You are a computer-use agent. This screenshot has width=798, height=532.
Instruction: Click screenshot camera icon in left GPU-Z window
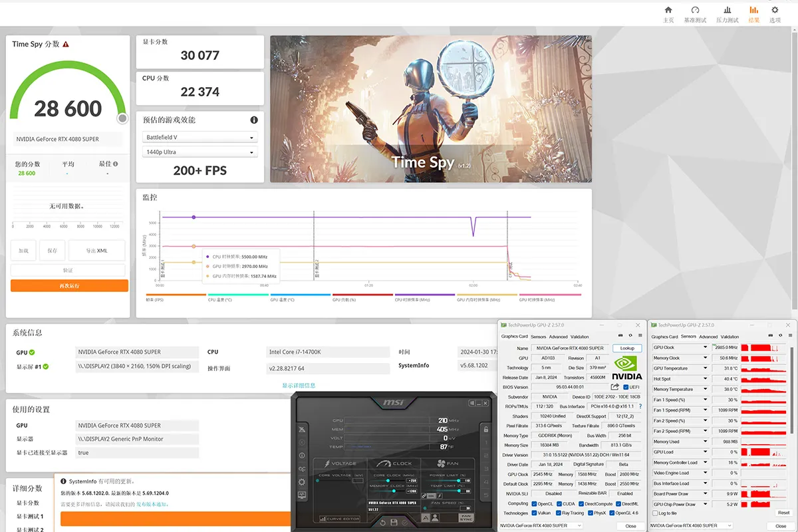point(620,335)
